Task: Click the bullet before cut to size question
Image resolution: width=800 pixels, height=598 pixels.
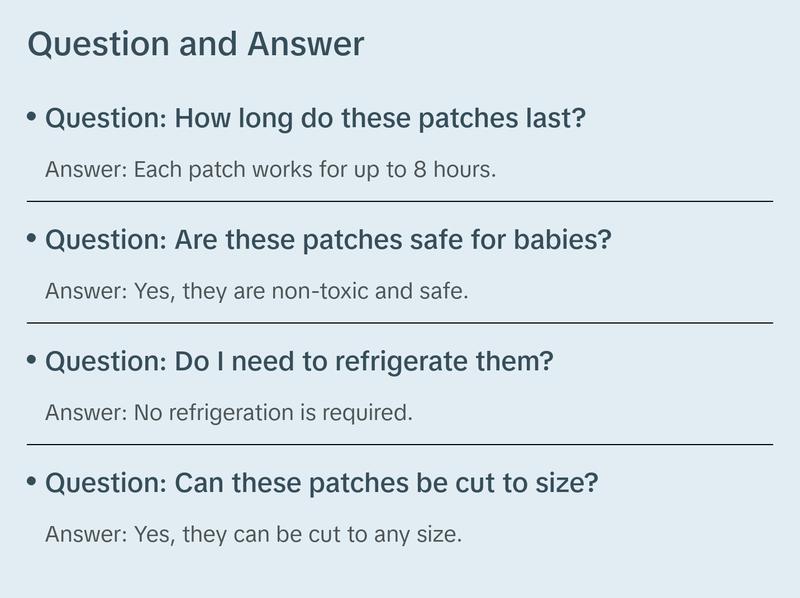Action: (32, 482)
